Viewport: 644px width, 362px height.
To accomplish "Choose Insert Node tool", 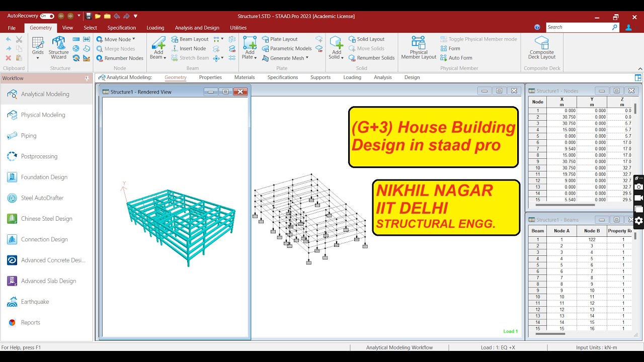I will point(189,49).
